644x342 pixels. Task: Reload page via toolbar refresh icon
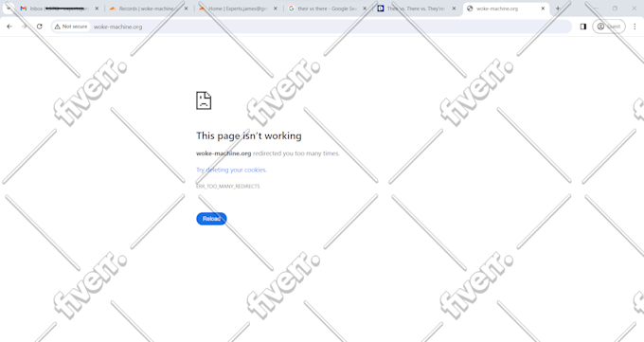40,27
